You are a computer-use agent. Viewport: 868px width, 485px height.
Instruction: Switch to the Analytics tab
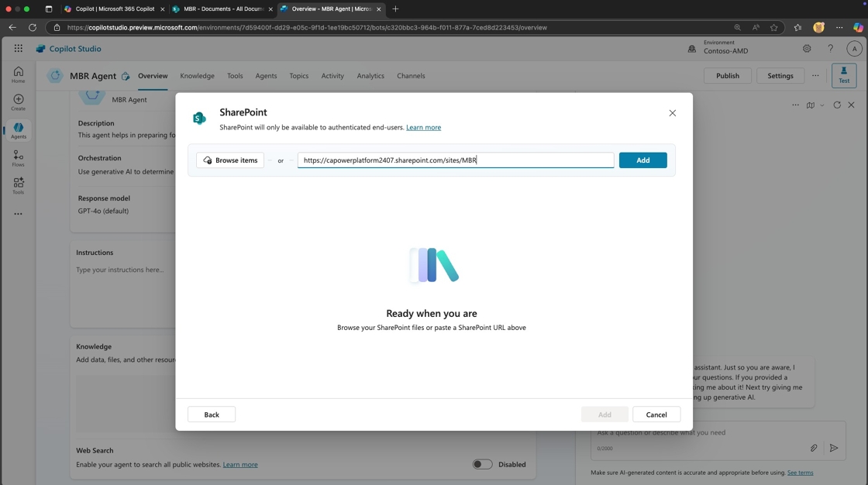[x=370, y=76]
